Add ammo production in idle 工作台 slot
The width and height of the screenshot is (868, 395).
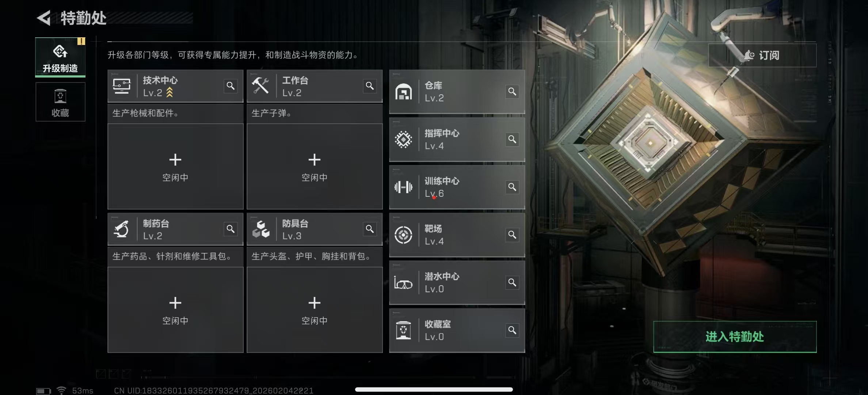click(x=315, y=166)
